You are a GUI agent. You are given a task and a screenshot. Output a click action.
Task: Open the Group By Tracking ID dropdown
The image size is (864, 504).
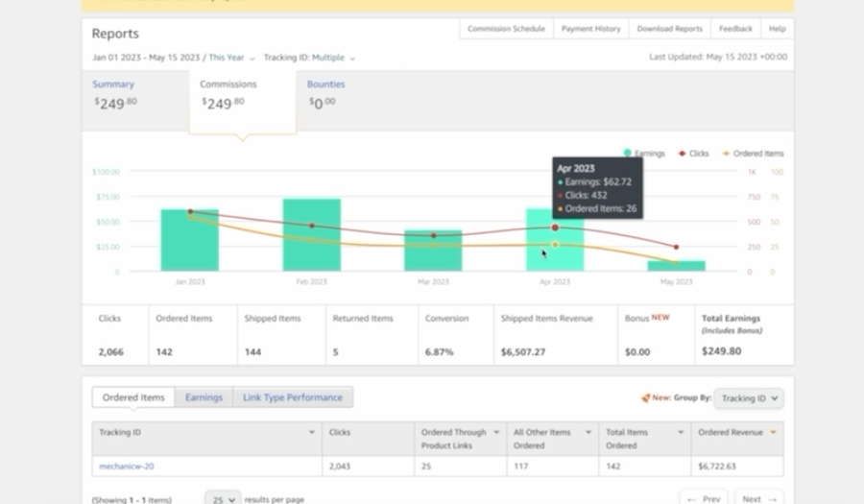click(x=749, y=397)
